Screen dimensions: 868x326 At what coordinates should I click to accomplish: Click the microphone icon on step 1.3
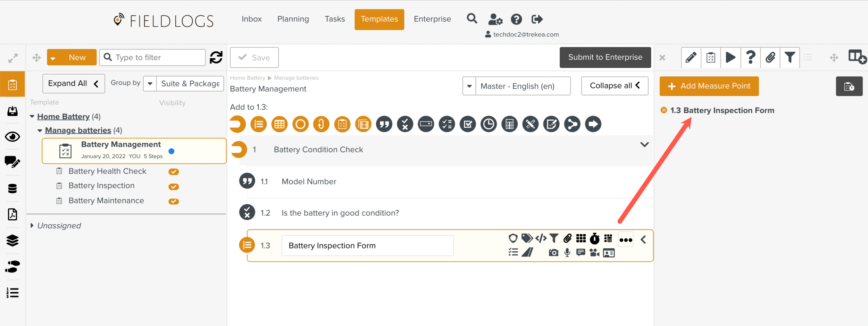[567, 253]
